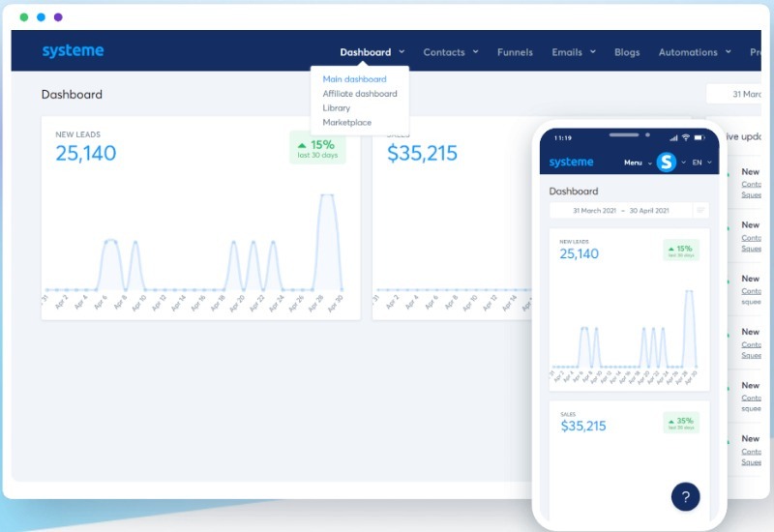Click the phone date range 31 March 2021 field
Image resolution: width=774 pixels, height=532 pixels.
(x=620, y=211)
